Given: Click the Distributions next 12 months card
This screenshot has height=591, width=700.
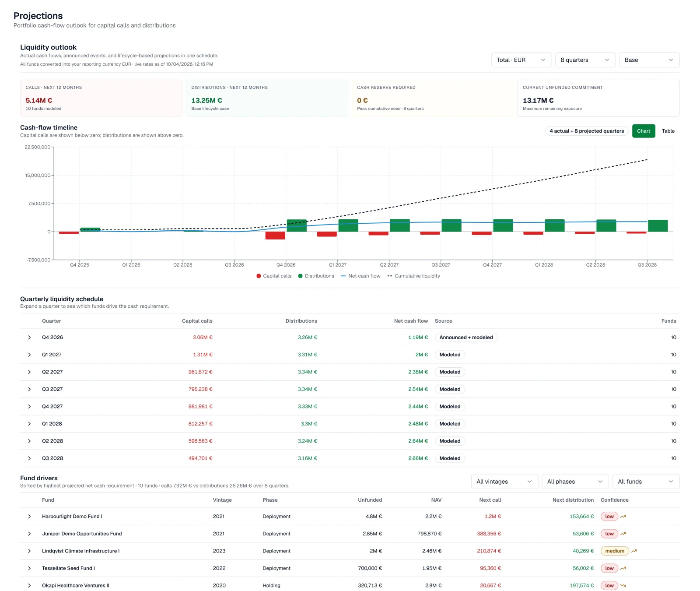Looking at the screenshot, I should [267, 98].
